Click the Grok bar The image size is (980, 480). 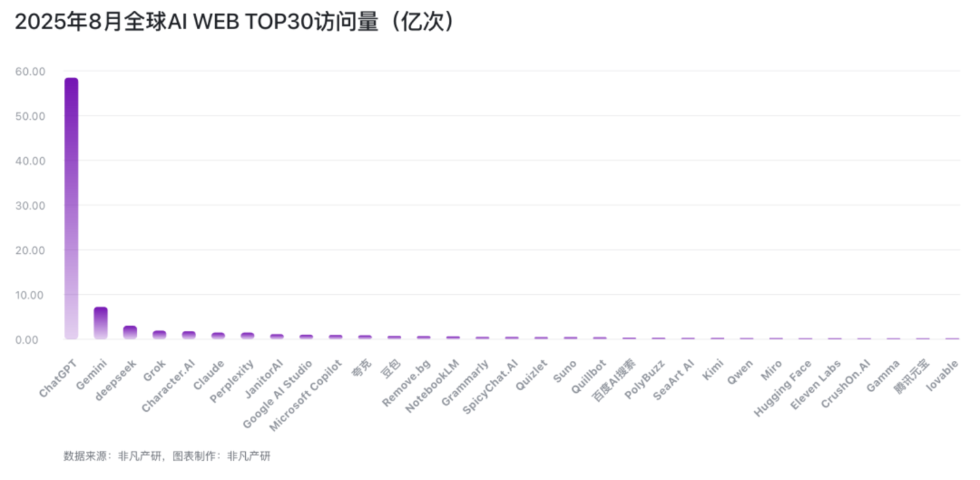click(159, 334)
